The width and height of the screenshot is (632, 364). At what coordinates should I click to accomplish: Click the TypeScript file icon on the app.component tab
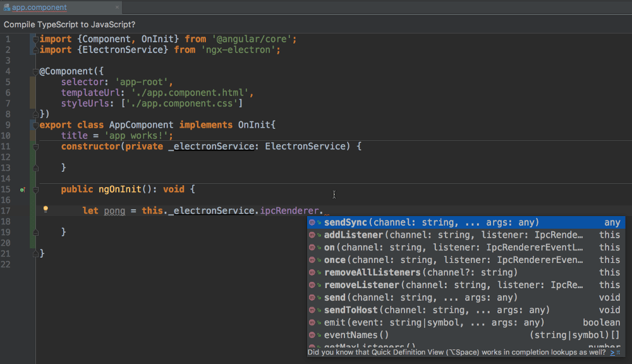(6, 8)
